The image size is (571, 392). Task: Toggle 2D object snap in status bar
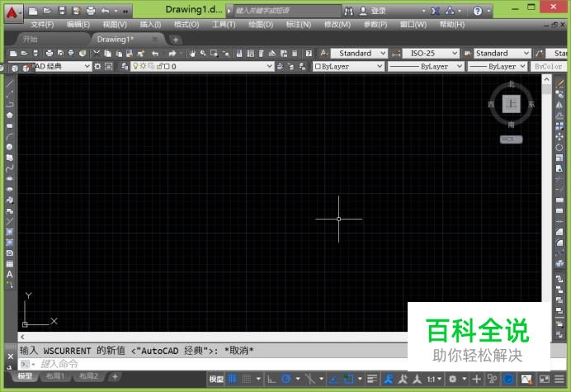[x=348, y=380]
